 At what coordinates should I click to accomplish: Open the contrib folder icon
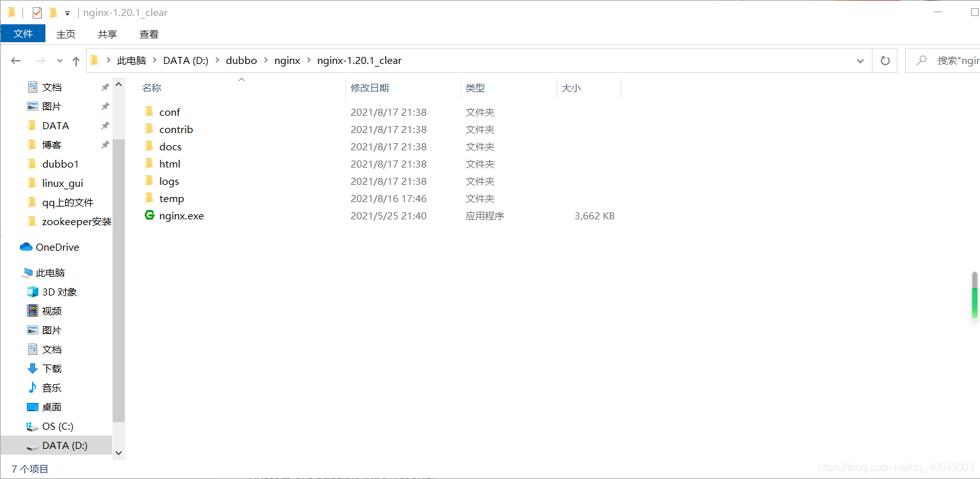[149, 129]
